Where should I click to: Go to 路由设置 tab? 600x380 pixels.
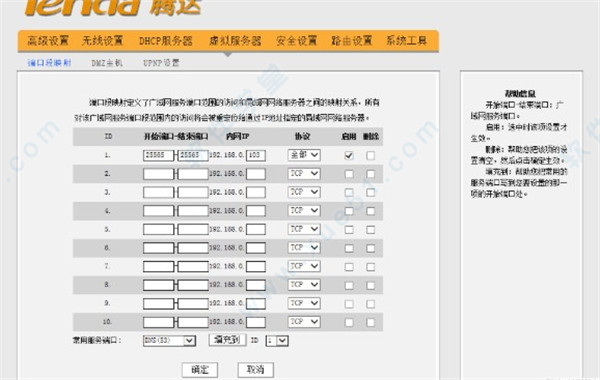pyautogui.click(x=352, y=41)
